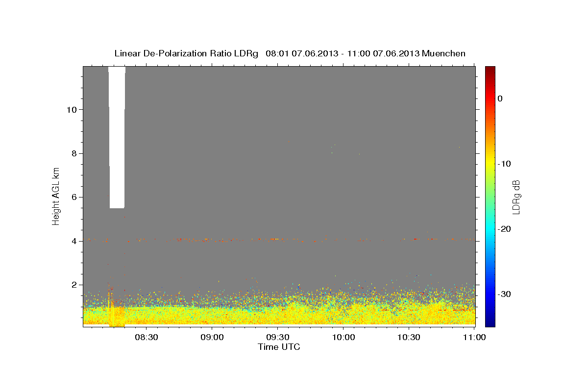Click the plot title text
Viewport: 588px width, 392px height.
(x=290, y=53)
